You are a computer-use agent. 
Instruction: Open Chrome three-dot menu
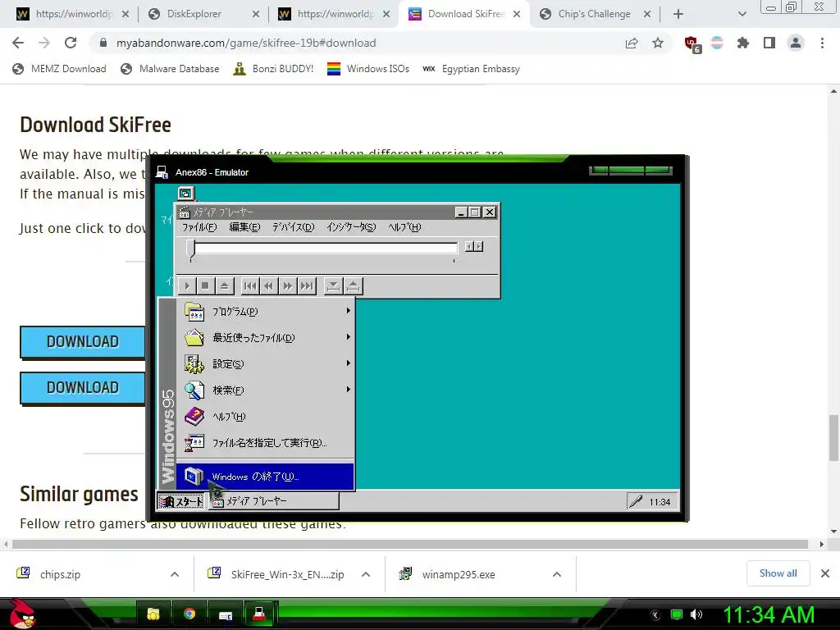click(822, 43)
